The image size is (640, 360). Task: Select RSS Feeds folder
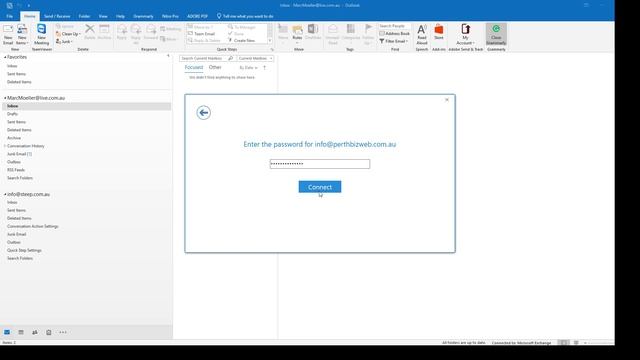[16, 170]
